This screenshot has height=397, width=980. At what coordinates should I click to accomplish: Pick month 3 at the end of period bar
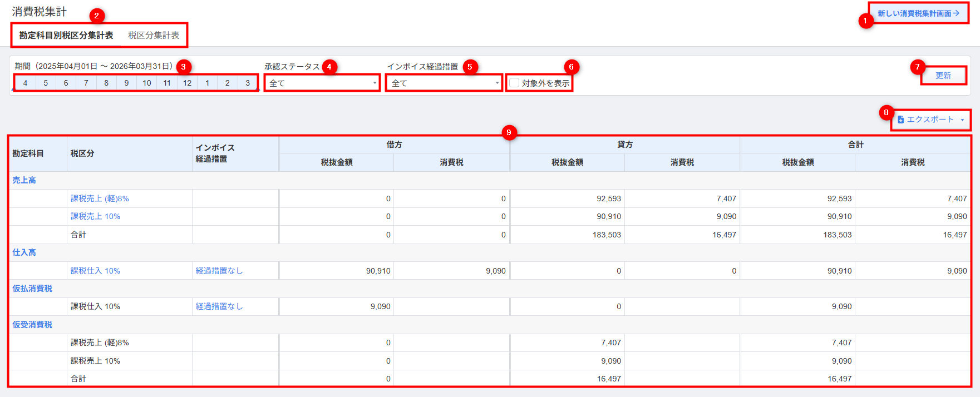tap(248, 83)
